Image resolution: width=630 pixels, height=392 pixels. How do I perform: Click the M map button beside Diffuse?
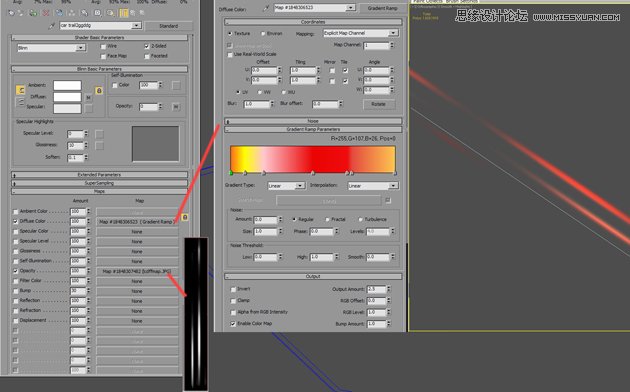point(88,97)
